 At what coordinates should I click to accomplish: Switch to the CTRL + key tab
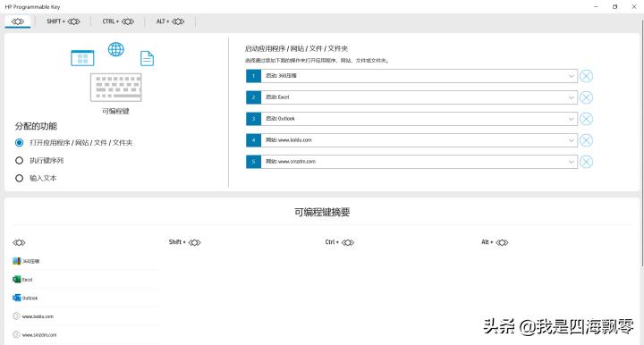pyautogui.click(x=118, y=21)
